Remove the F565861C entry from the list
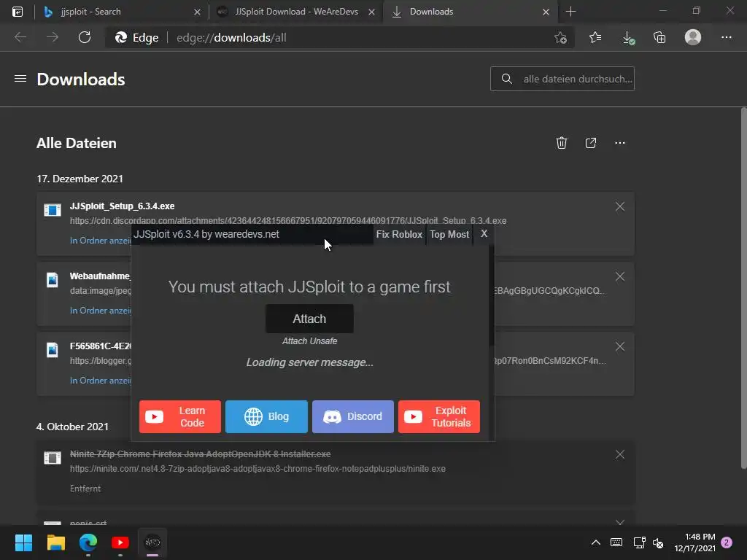Viewport: 747px width, 560px height. [x=620, y=346]
